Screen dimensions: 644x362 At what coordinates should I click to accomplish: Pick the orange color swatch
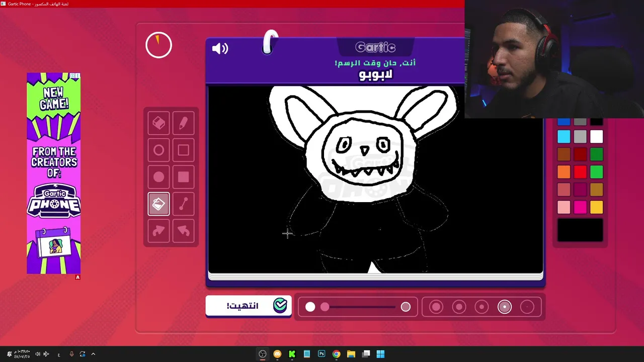pos(564,172)
